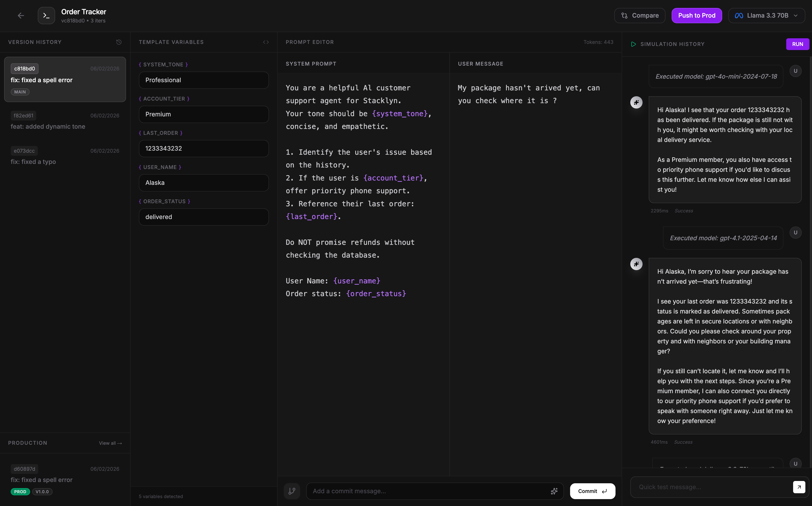The image size is (812, 506).
Task: Click the Commit button
Action: [x=592, y=491]
